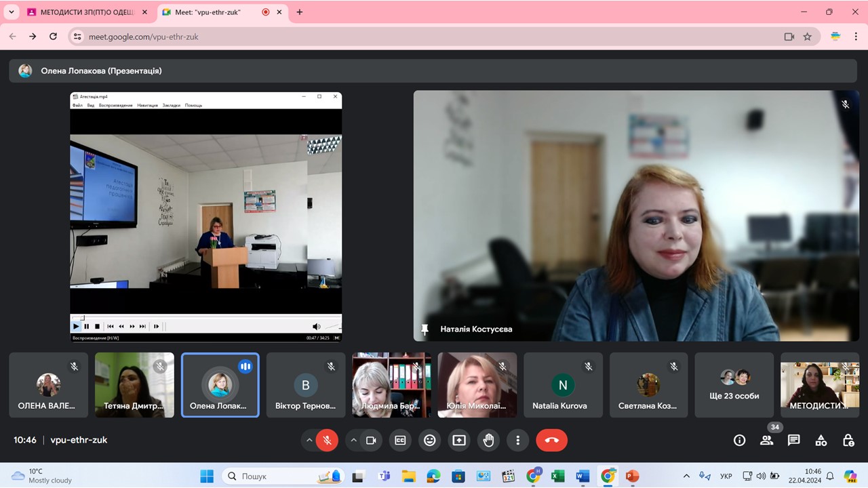
Task: Turn on closed captions
Action: (400, 441)
